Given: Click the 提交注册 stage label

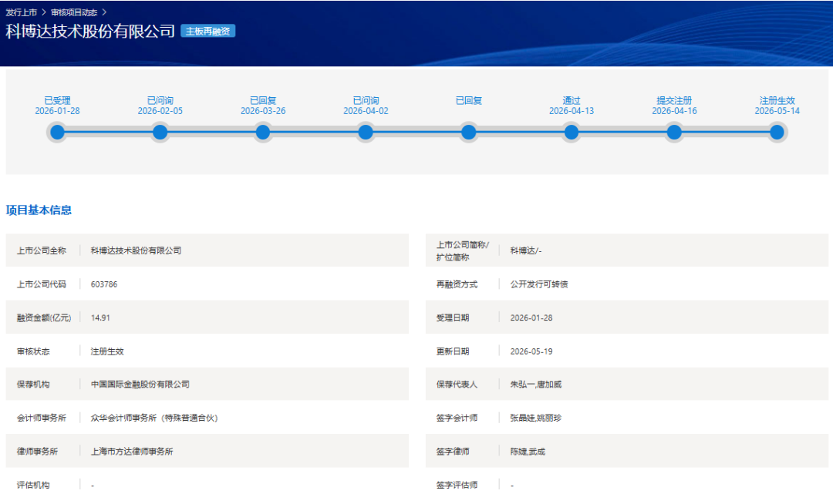Looking at the screenshot, I should pos(674,100).
